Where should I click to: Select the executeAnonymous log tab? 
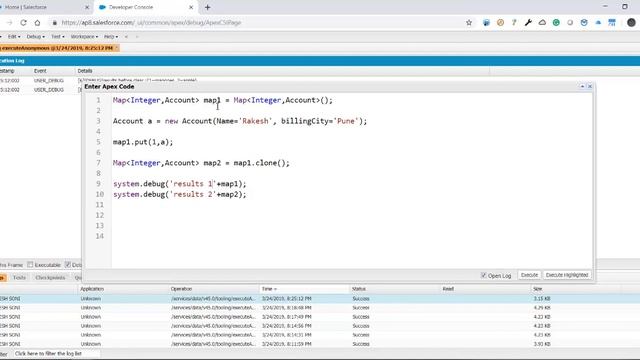coord(57,48)
